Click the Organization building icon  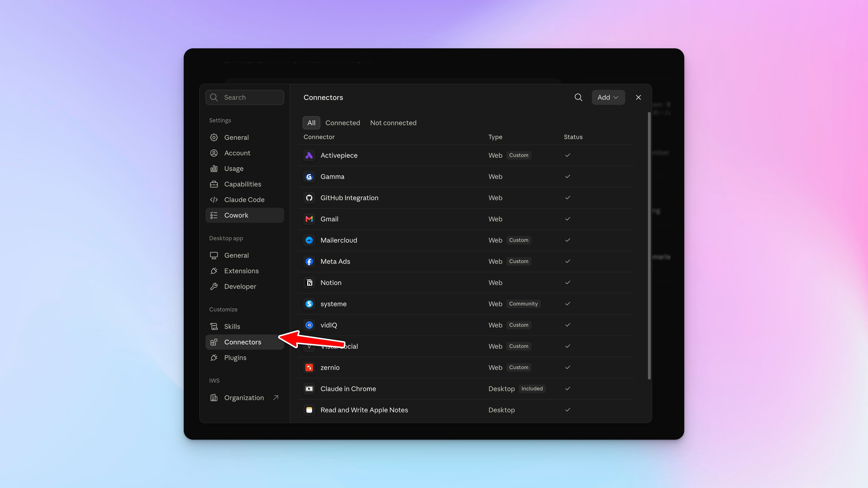pos(214,398)
